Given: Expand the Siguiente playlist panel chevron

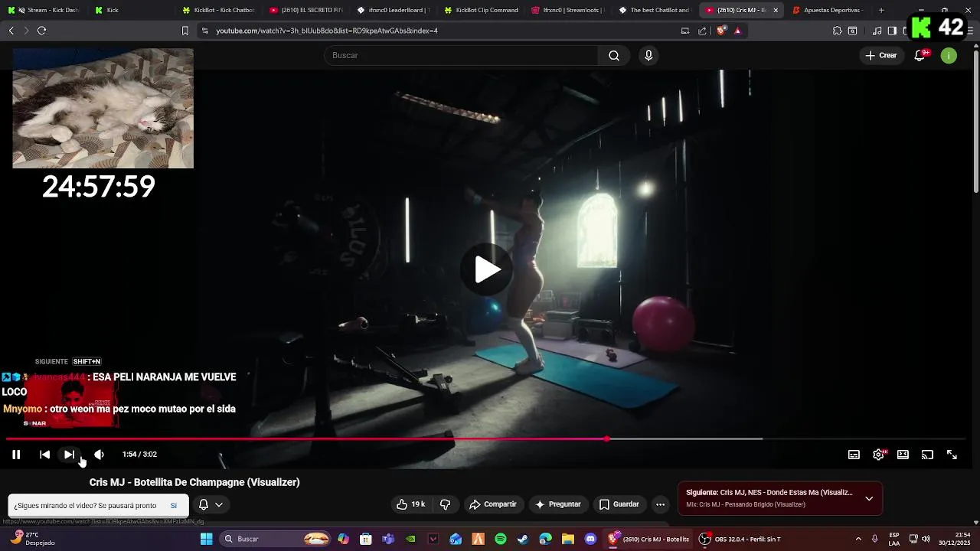Looking at the screenshot, I should pos(869,498).
